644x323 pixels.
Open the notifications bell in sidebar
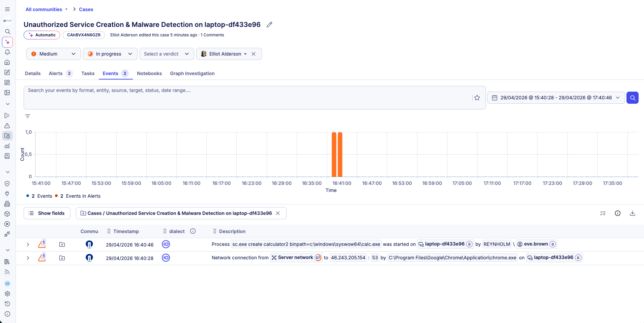[x=7, y=52]
